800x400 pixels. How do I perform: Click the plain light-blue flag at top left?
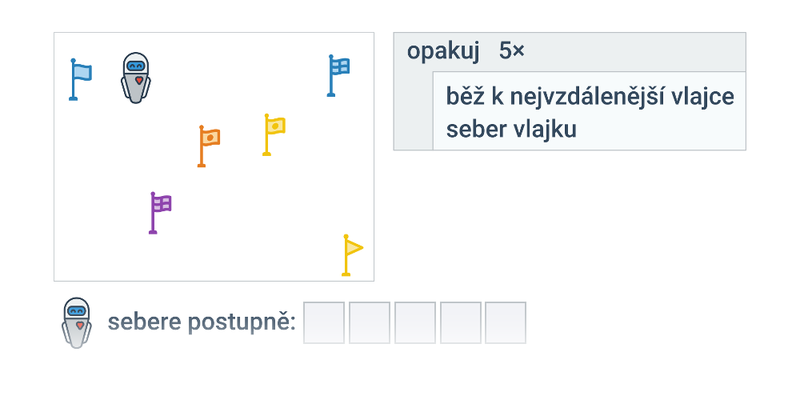[x=80, y=80]
